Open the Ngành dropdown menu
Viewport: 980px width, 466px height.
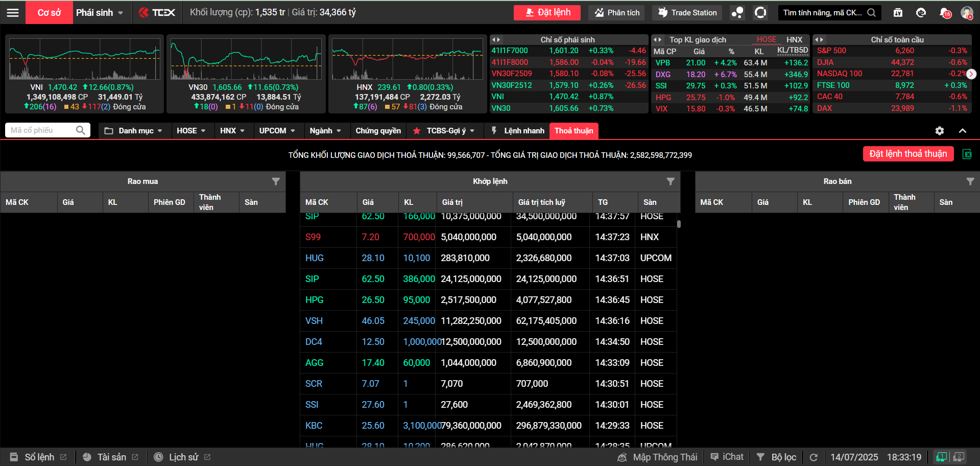tap(325, 131)
